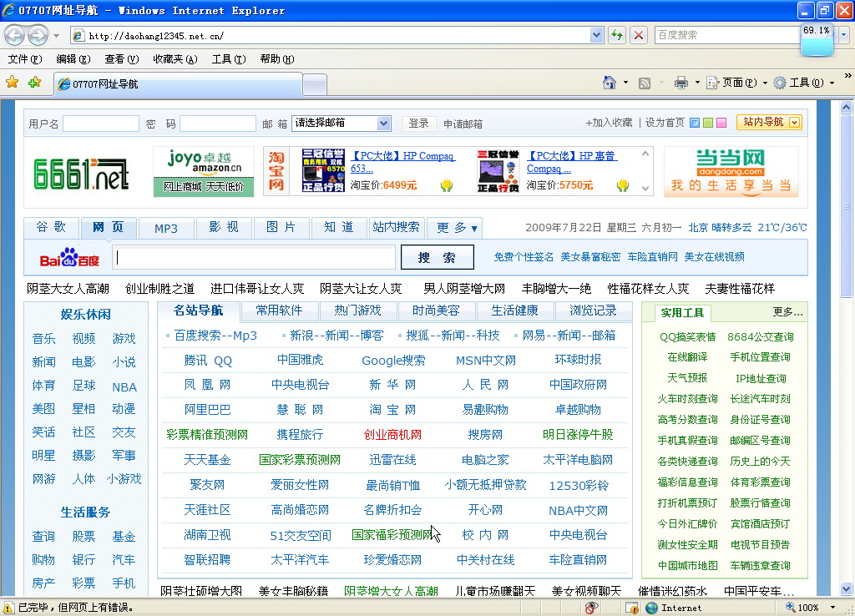
Task: Click the Baidu search text field
Action: coord(255,257)
